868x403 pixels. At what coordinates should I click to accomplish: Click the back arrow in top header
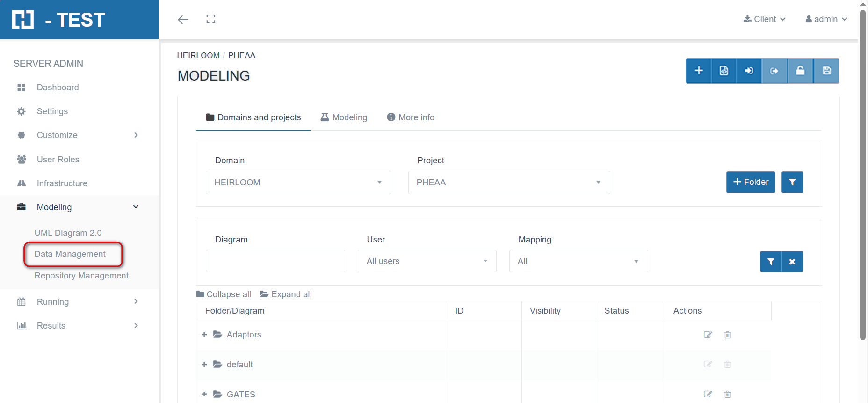point(183,19)
